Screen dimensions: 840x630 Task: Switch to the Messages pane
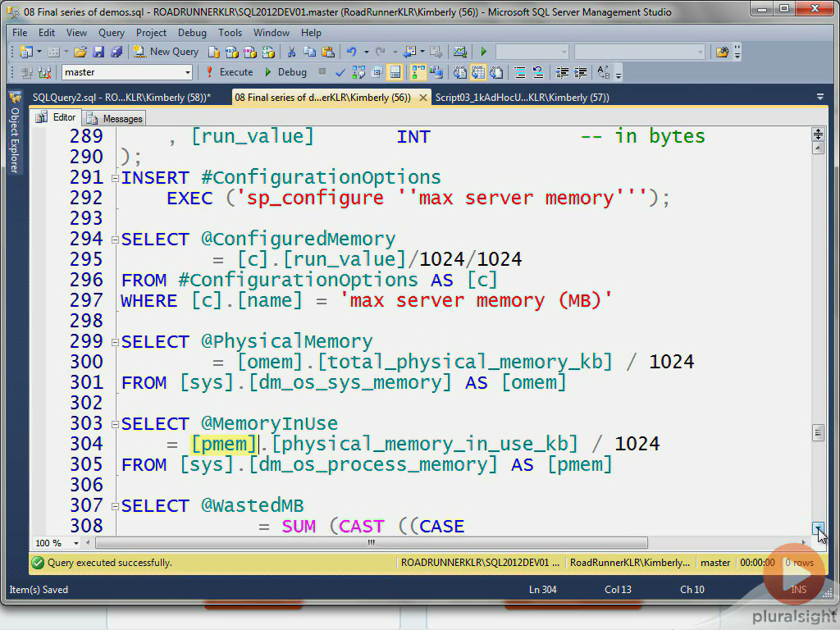114,118
